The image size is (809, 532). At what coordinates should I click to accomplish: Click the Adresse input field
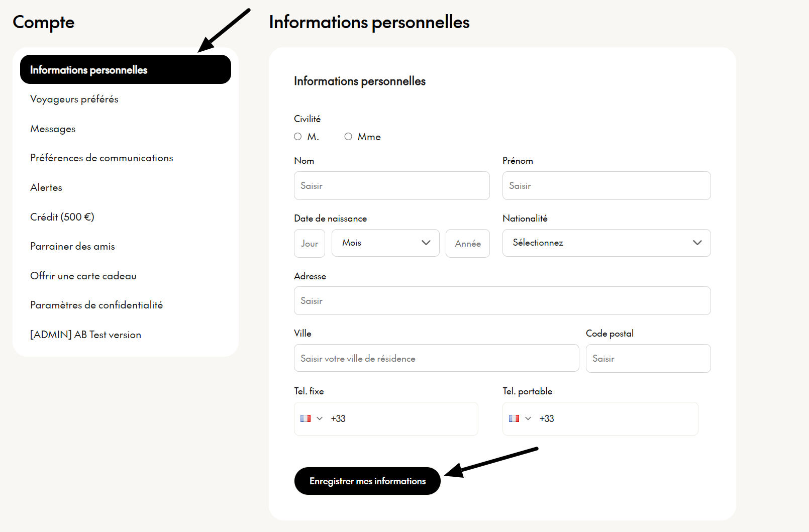point(502,301)
